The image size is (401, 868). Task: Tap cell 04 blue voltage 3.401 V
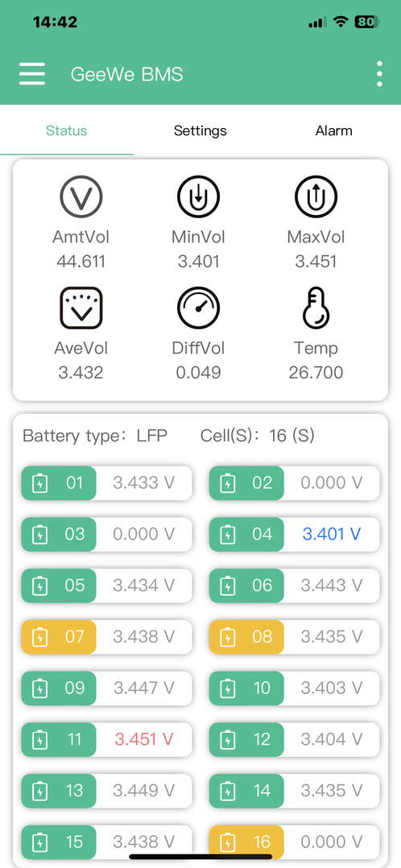pyautogui.click(x=332, y=534)
